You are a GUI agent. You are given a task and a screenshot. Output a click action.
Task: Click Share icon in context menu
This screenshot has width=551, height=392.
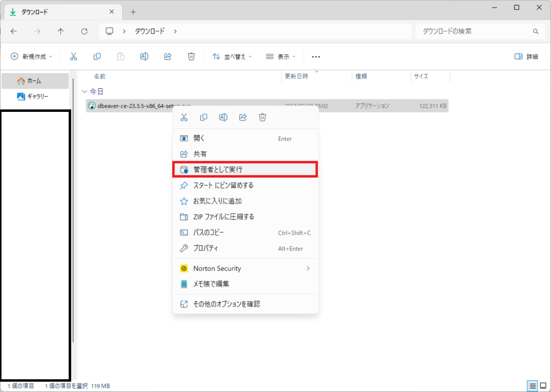point(243,117)
